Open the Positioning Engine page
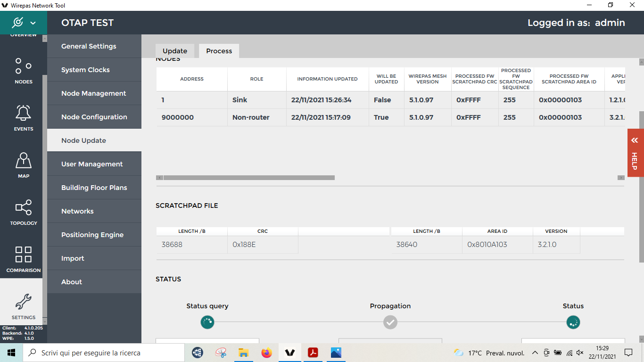644x362 pixels. 92,235
